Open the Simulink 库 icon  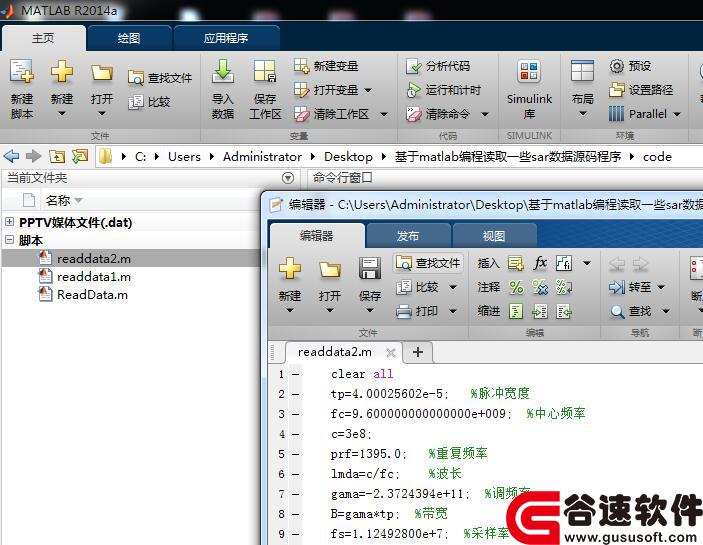(529, 72)
